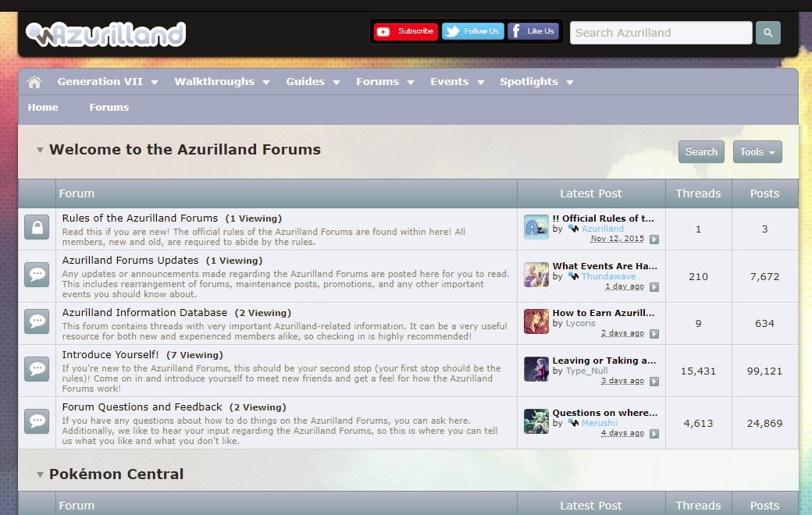Go to last post arrow beside 1 day ago
812x515 pixels.
click(654, 286)
